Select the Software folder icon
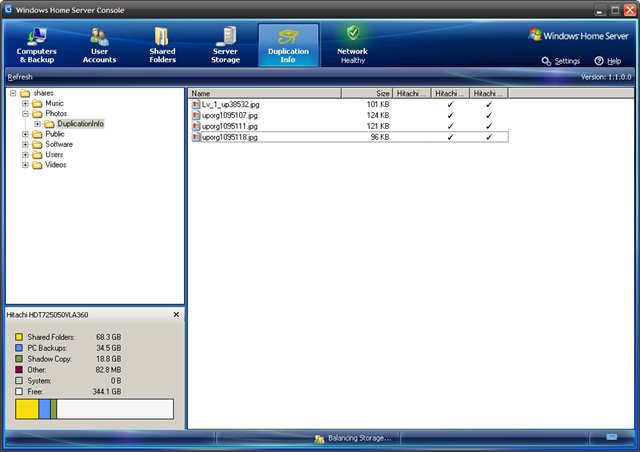This screenshot has height=452, width=640. (37, 144)
